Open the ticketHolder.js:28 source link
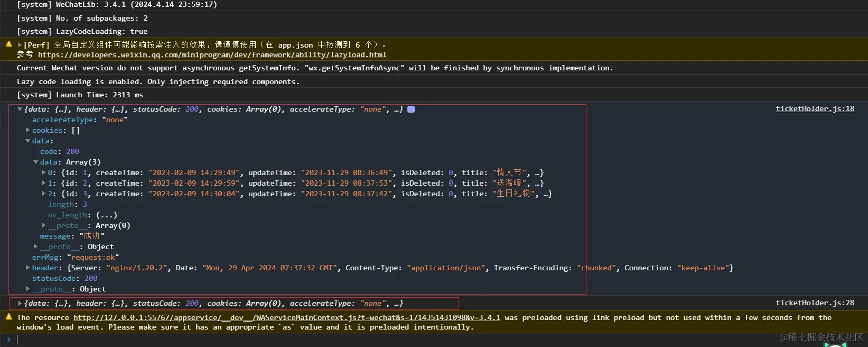This screenshot has height=347, width=868. 815,303
